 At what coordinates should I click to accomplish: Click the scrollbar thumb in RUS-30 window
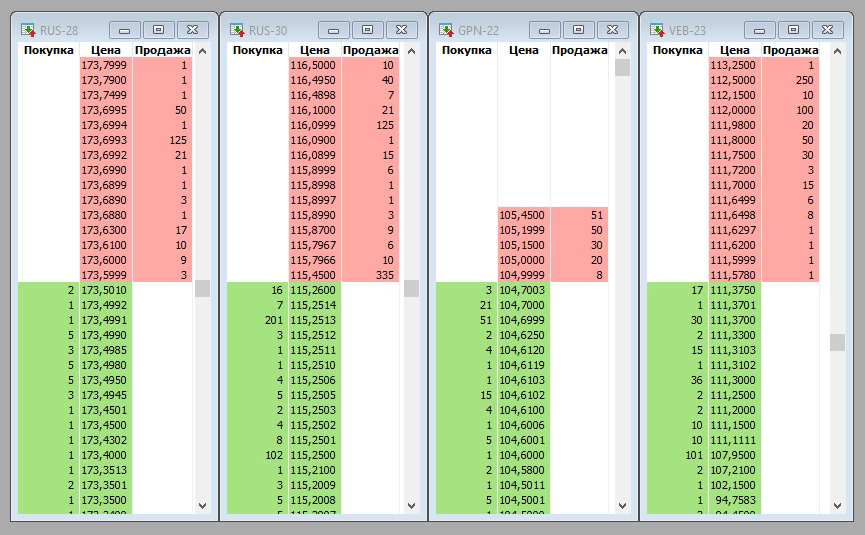point(412,288)
